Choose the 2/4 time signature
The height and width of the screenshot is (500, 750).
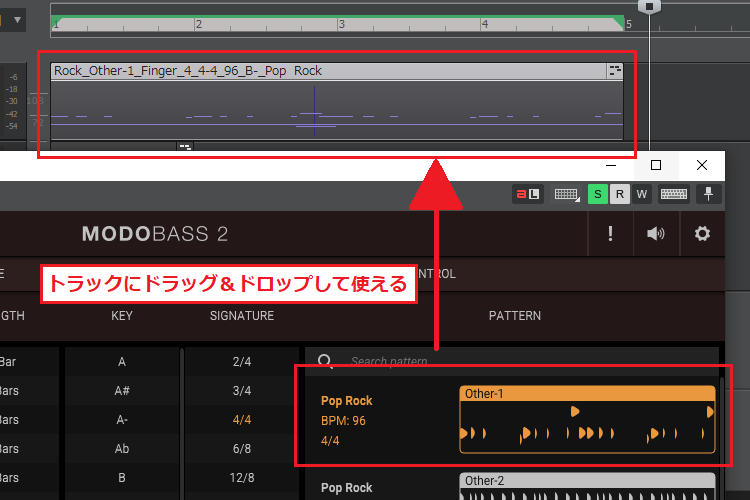[242, 362]
